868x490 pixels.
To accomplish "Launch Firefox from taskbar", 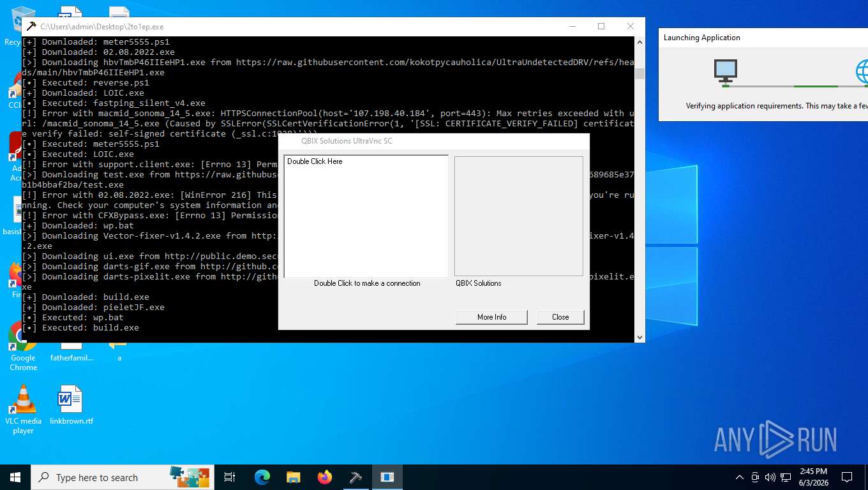I will [x=325, y=477].
